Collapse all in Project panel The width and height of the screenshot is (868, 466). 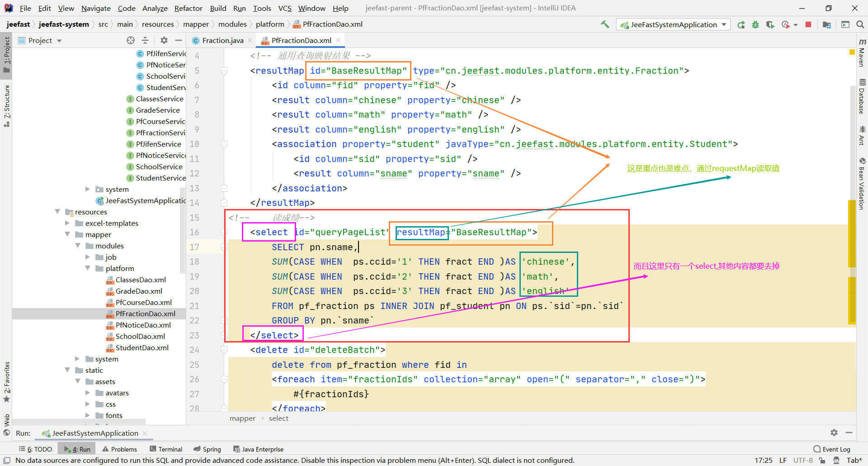[145, 40]
